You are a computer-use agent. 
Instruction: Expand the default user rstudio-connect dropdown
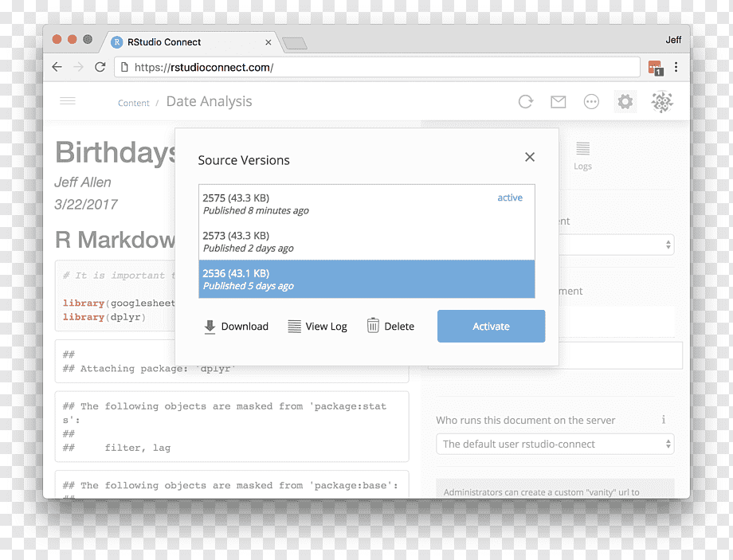[x=555, y=444]
